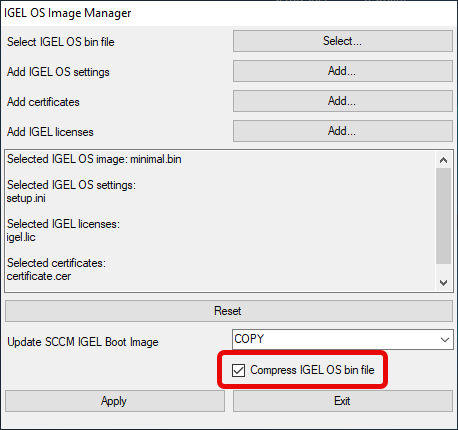Click the setup.ini entry in the summary

tap(26, 198)
